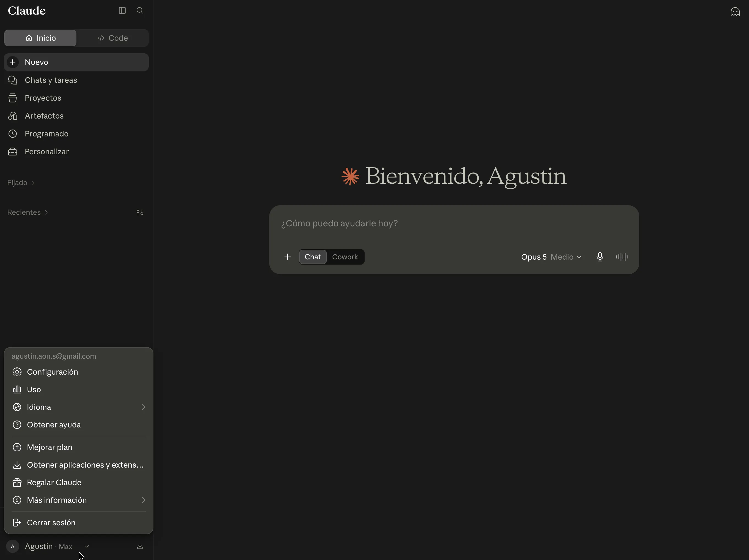The width and height of the screenshot is (749, 560).
Task: Choose Obtener aplicaciones y extensiones
Action: [79, 465]
